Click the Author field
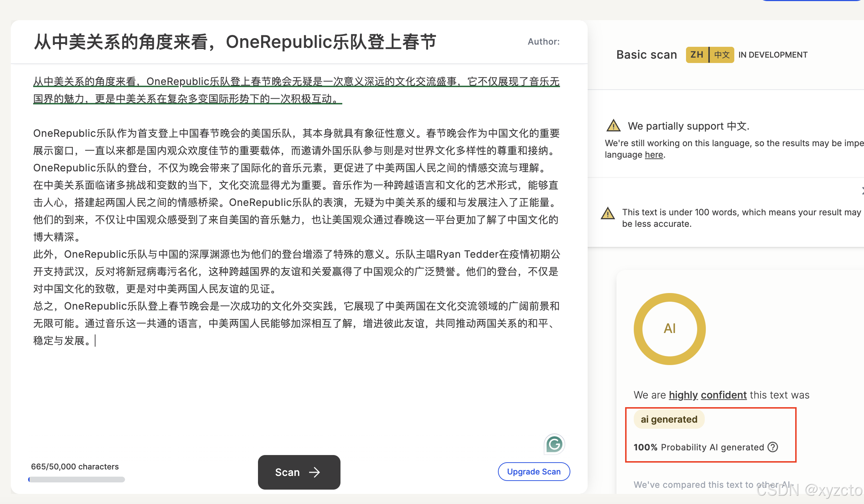This screenshot has width=864, height=504. [543, 42]
